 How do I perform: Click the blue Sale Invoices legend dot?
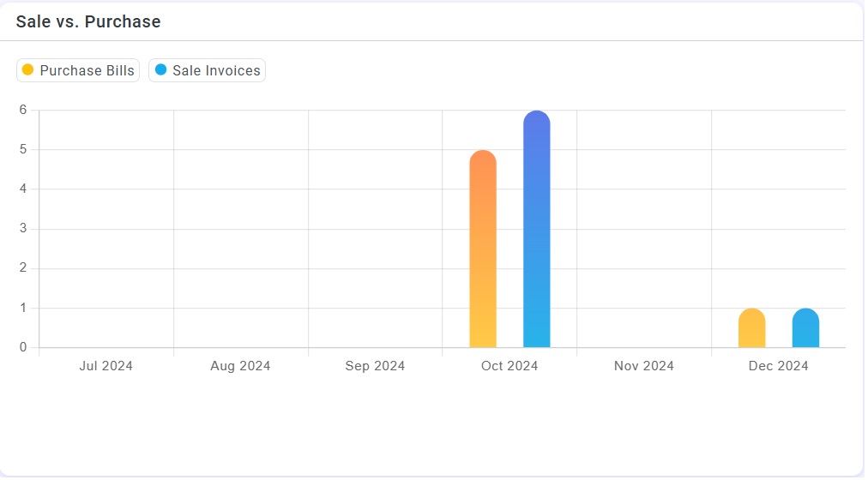click(x=160, y=70)
